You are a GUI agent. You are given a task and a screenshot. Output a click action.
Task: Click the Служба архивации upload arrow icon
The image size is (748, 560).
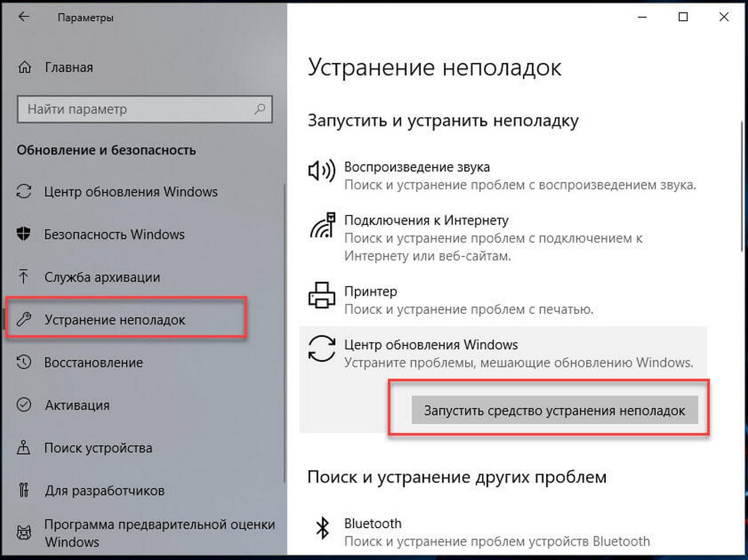pyautogui.click(x=24, y=277)
